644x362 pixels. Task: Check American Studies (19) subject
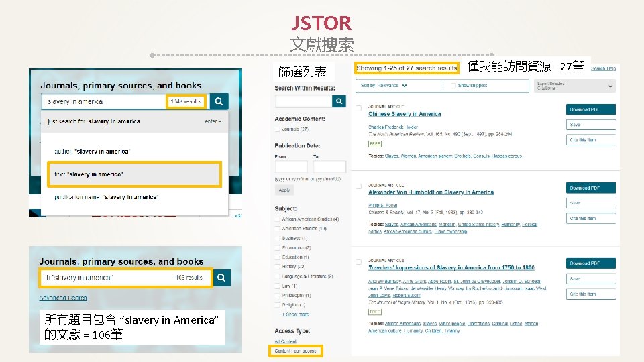tap(278, 229)
